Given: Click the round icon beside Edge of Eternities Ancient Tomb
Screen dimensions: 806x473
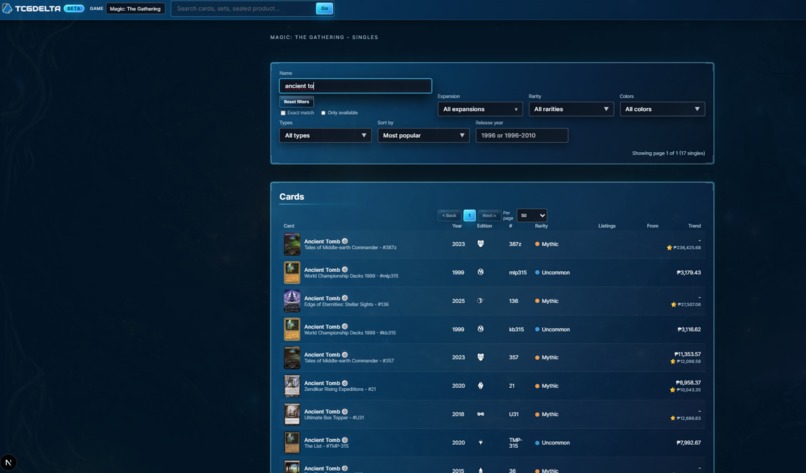Looking at the screenshot, I should (345, 298).
